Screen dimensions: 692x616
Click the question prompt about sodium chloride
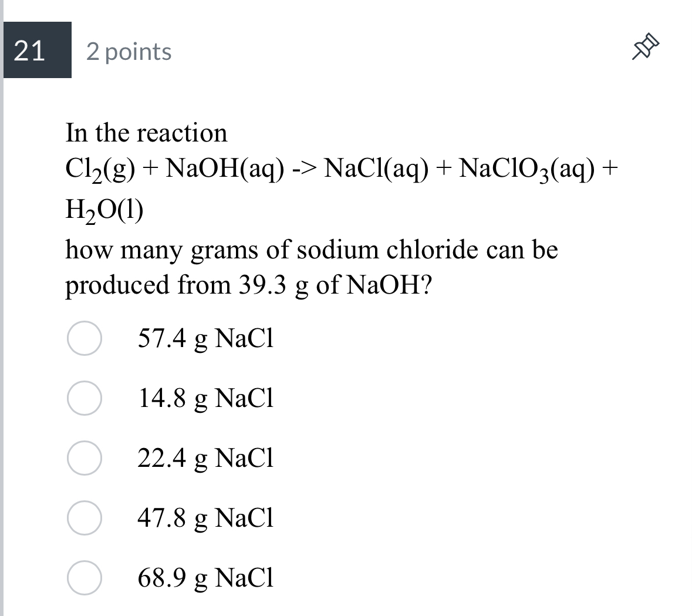tap(311, 250)
